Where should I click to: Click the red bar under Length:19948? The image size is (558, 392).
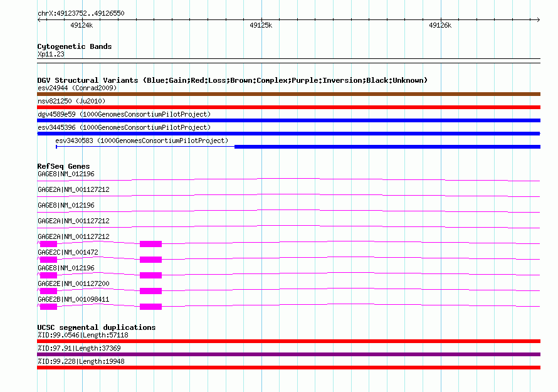coord(288,368)
